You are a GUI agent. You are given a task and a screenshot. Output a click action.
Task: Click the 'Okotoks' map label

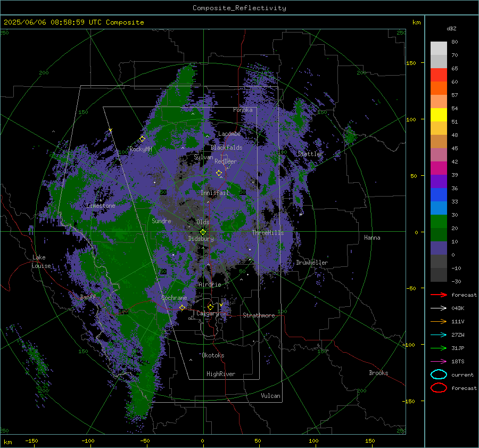point(213,355)
